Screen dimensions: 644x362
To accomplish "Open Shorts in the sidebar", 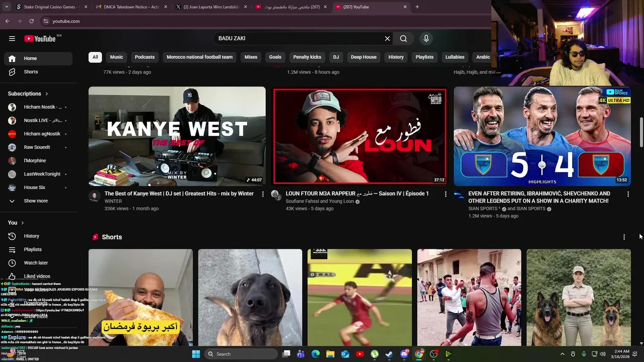I will [38, 72].
